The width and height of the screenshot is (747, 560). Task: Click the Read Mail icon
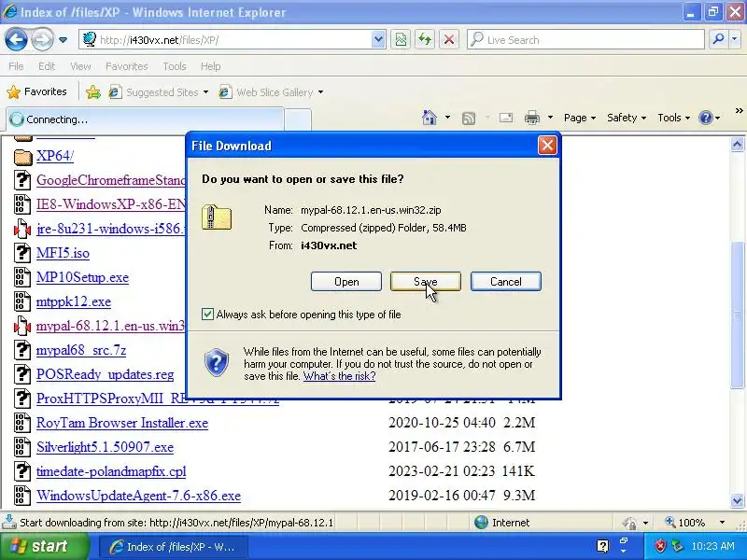point(506,118)
